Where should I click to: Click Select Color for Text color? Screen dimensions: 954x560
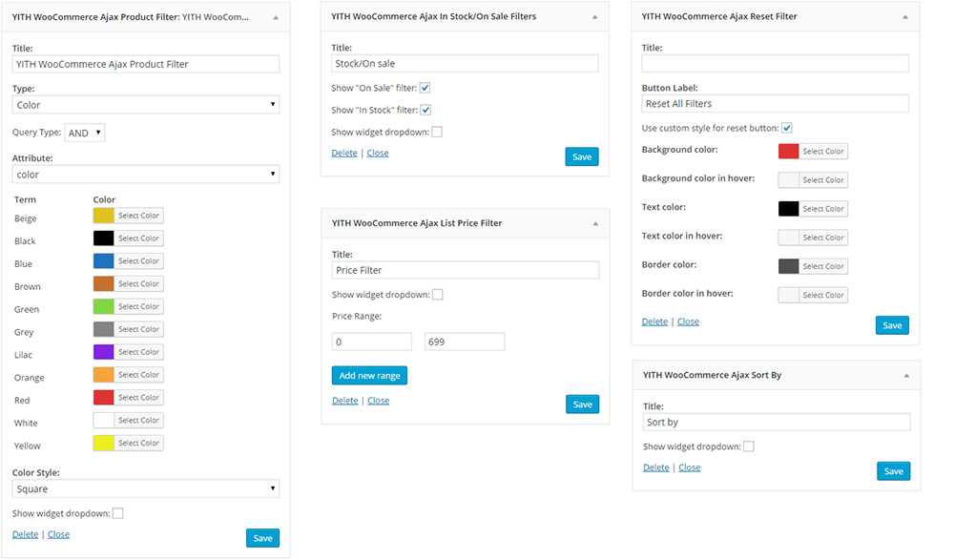(x=823, y=209)
